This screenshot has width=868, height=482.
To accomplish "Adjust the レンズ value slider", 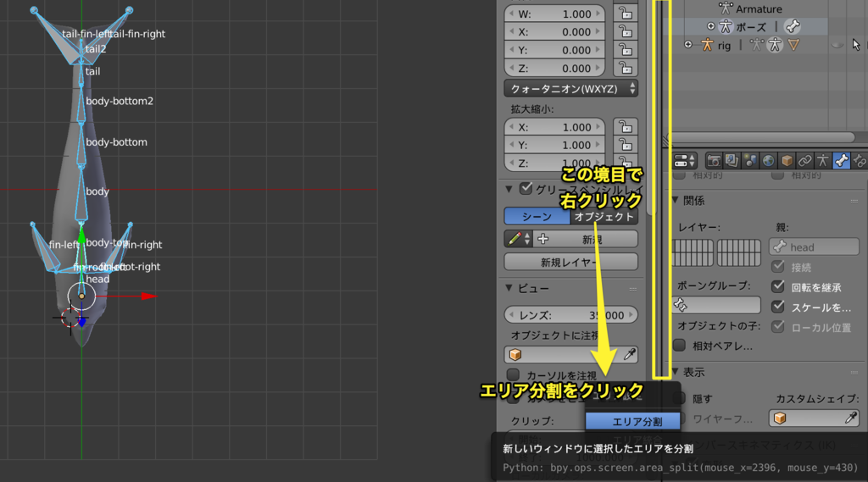I will (570, 315).
